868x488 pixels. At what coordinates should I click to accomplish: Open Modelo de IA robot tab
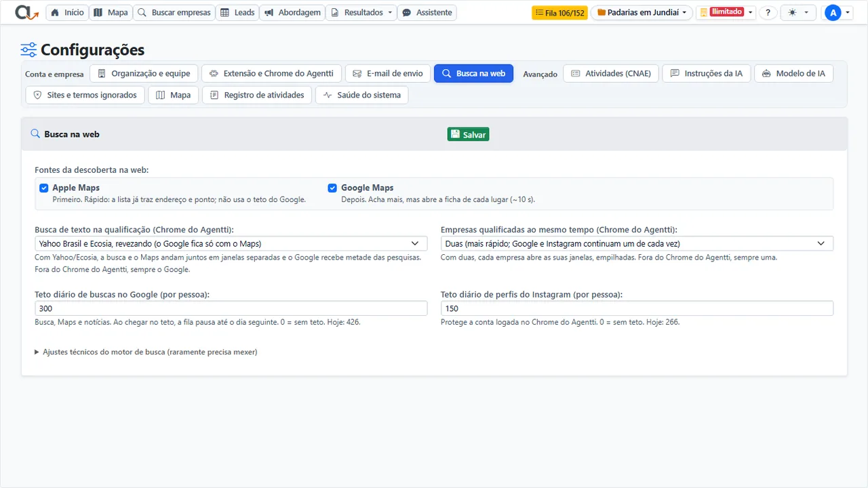point(793,73)
